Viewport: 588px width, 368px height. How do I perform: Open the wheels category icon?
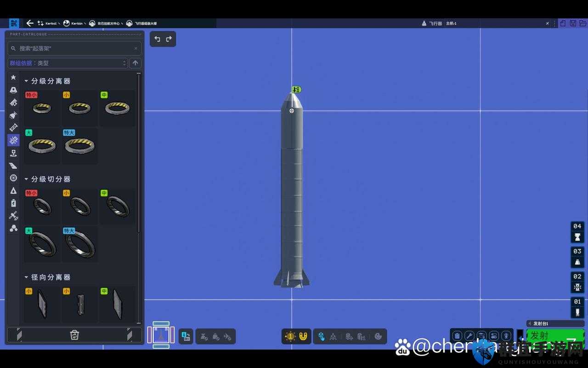tap(13, 178)
